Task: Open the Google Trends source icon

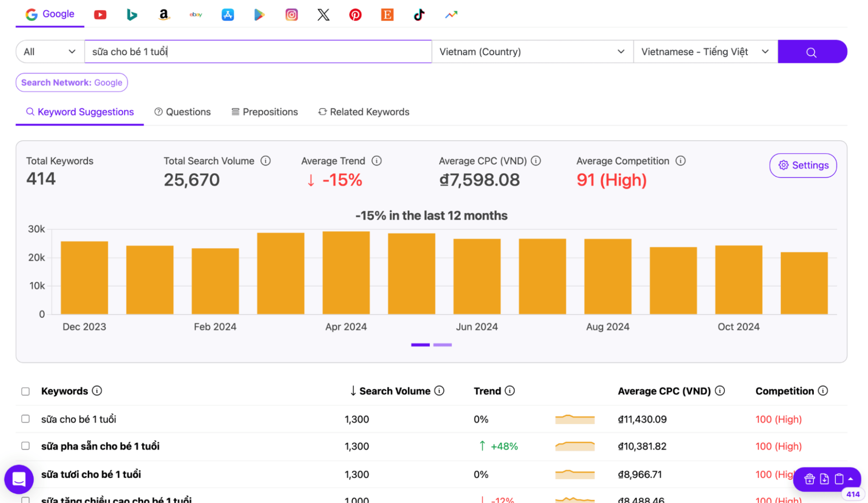Action: [451, 15]
